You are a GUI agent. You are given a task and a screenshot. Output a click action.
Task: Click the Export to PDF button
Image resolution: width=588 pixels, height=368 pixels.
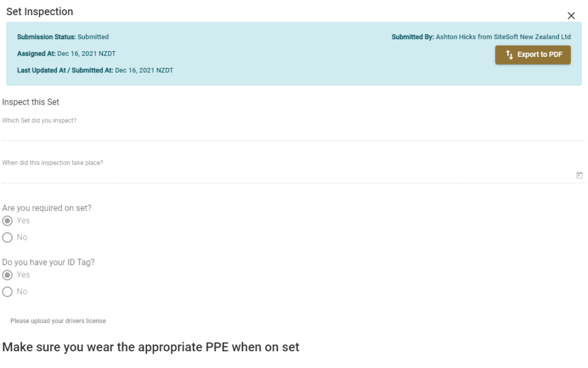(x=532, y=55)
